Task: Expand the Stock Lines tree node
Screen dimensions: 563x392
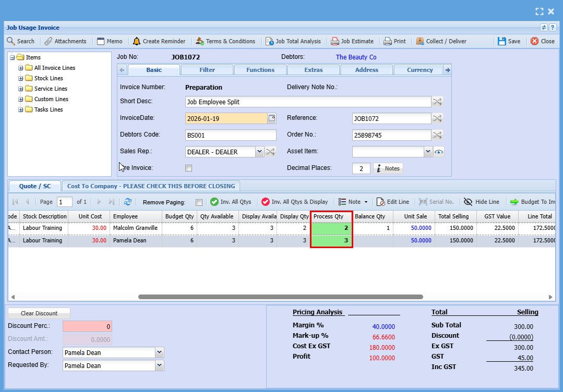Action: tap(21, 78)
